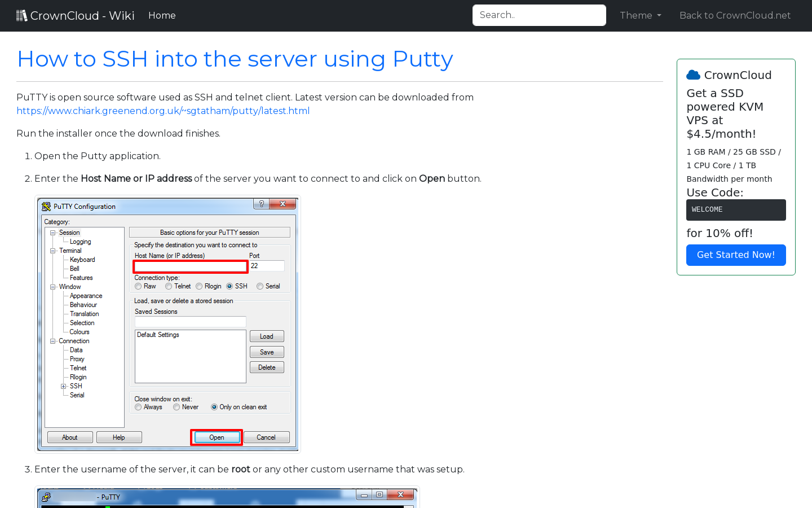Click the Open button in PuTTY dialog

click(217, 437)
